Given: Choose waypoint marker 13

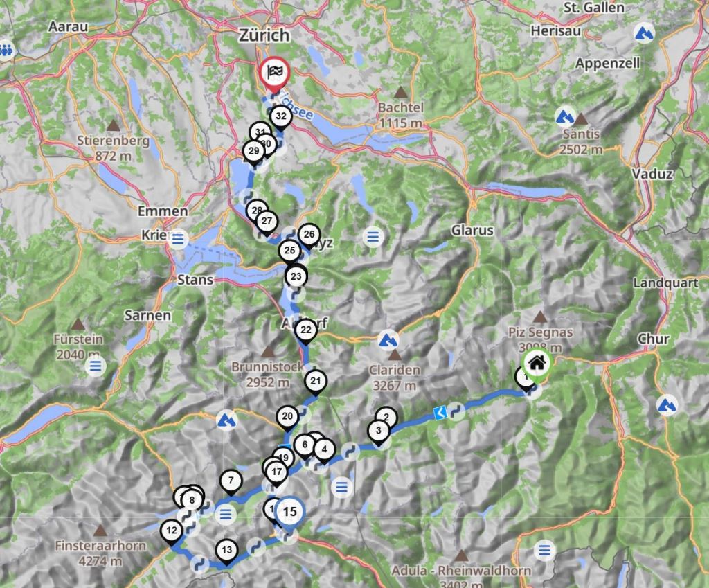Looking at the screenshot, I should click(x=226, y=551).
